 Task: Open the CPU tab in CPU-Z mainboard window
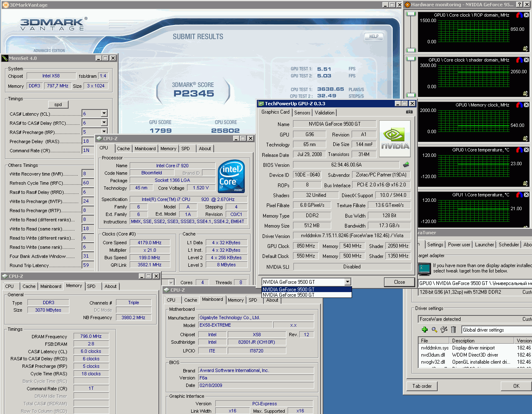171,300
